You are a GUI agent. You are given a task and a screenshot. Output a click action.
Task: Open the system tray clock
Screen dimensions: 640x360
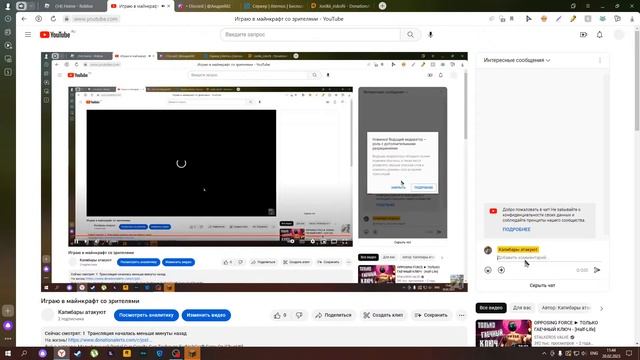611,353
